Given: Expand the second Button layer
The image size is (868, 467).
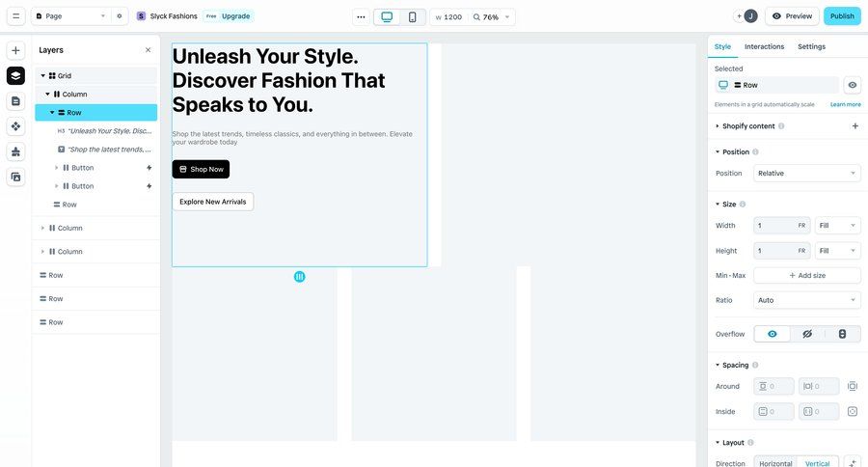Looking at the screenshot, I should 57,186.
